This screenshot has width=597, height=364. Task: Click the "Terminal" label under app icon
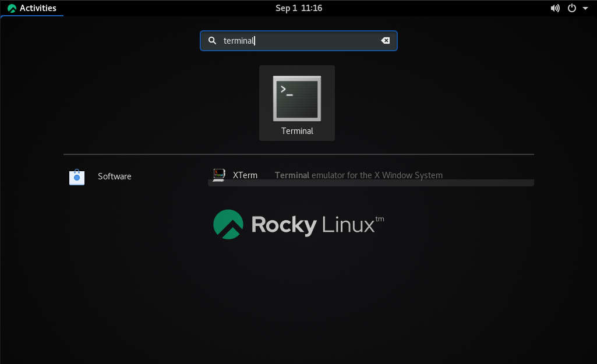click(x=297, y=131)
